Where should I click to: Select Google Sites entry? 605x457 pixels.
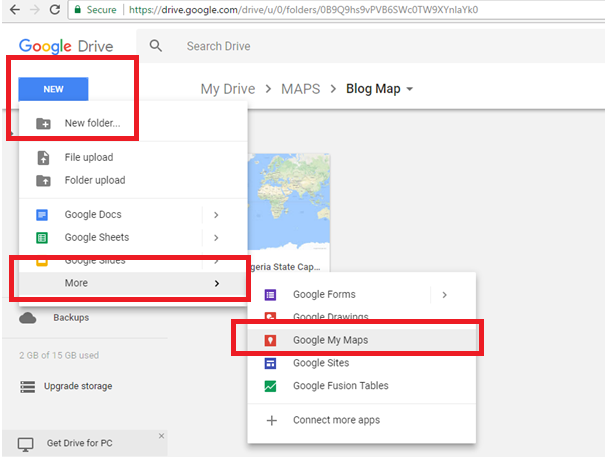(x=362, y=363)
